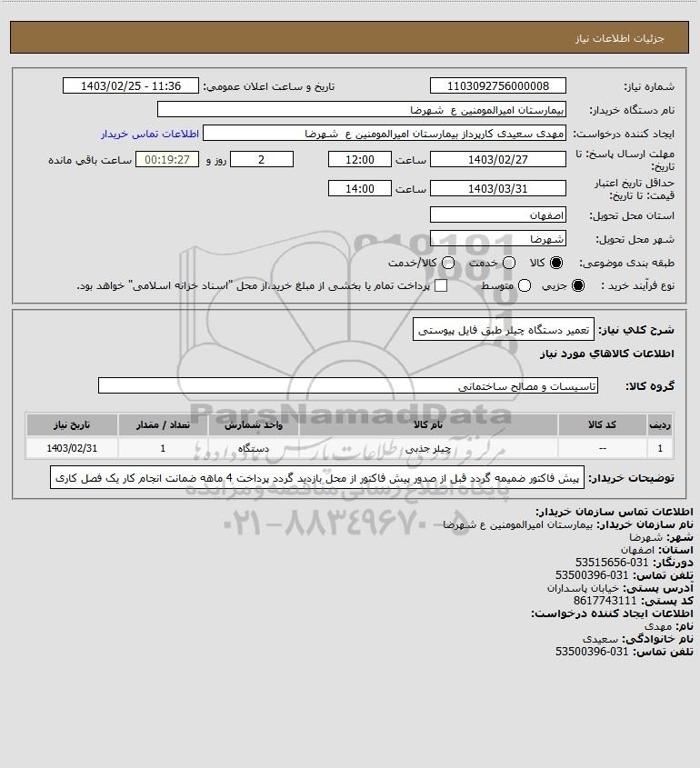Screen dimensions: 700x768
Task: Click the validity time field 14:00
Action: (x=360, y=188)
